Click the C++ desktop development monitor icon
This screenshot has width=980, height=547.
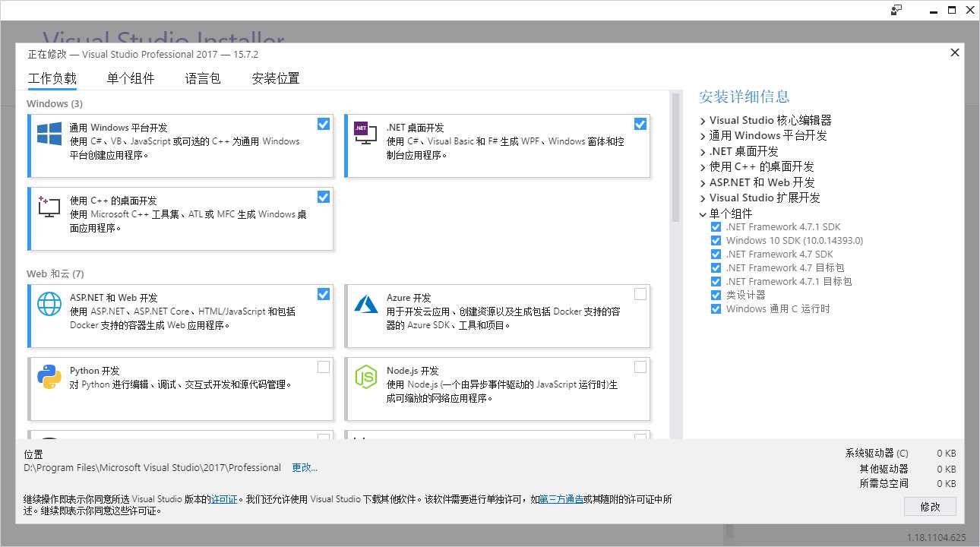click(x=49, y=207)
